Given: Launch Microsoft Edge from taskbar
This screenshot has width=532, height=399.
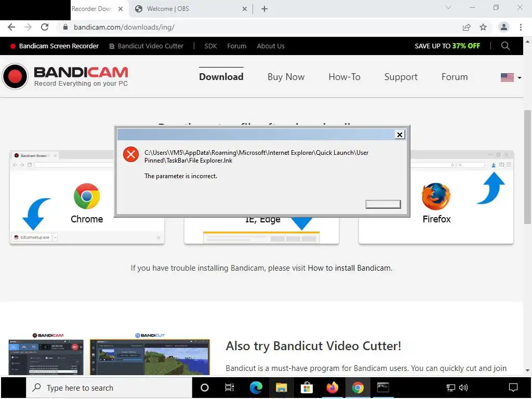Looking at the screenshot, I should click(x=256, y=388).
